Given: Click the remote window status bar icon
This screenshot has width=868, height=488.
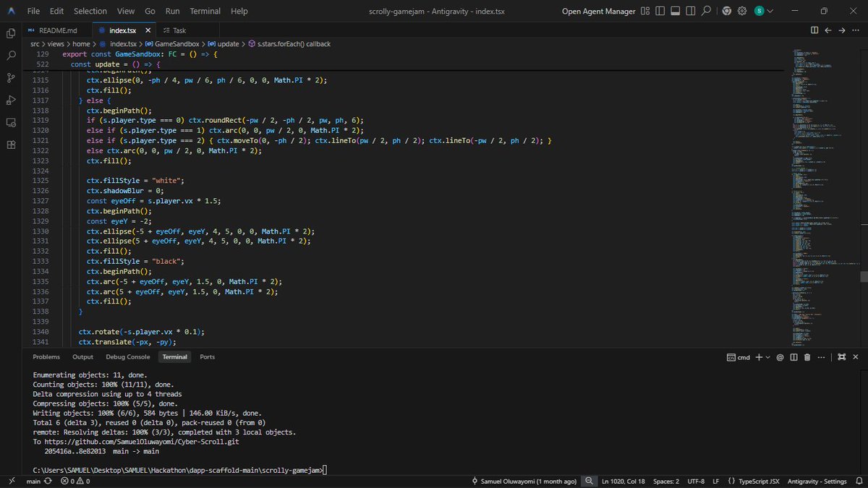Looking at the screenshot, I should (11, 481).
